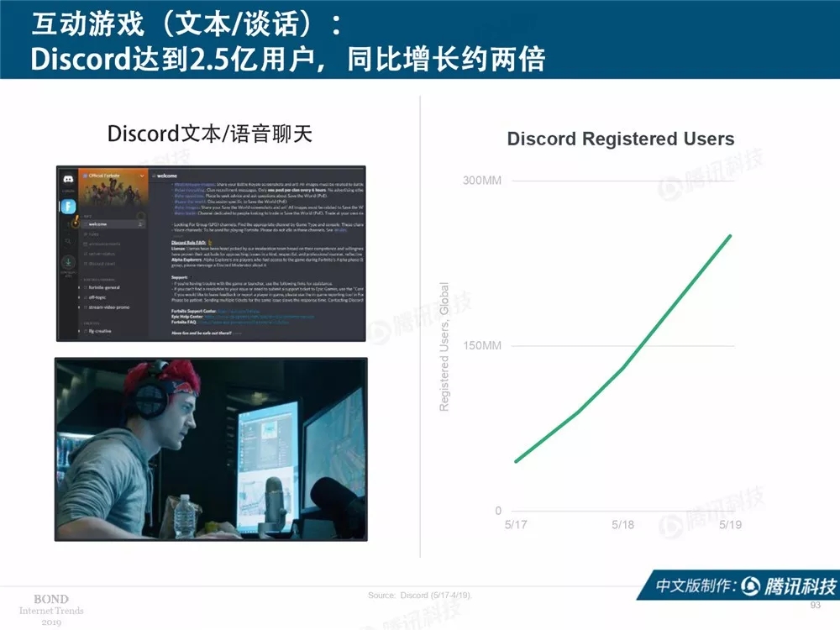The height and width of the screenshot is (630, 840).
Task: Select the Fortnite server icon
Action: [x=67, y=206]
